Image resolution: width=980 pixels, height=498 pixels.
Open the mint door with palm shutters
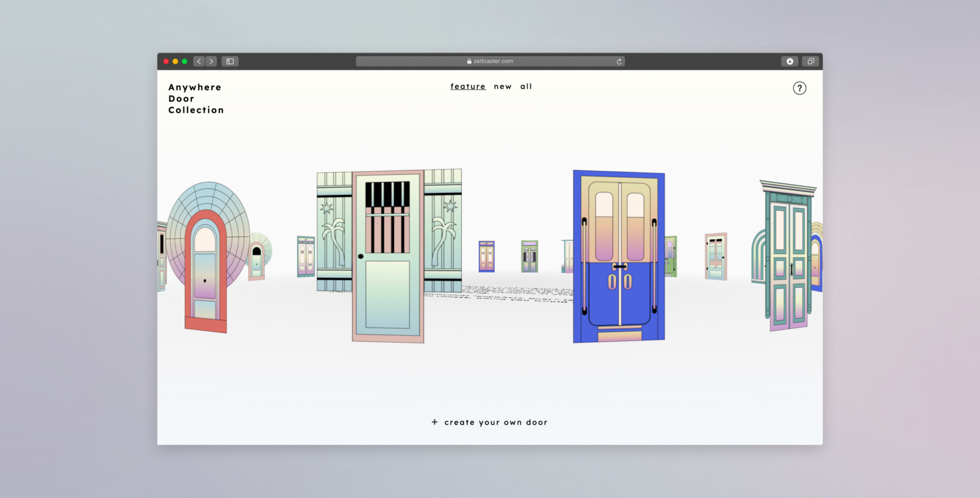(x=388, y=256)
